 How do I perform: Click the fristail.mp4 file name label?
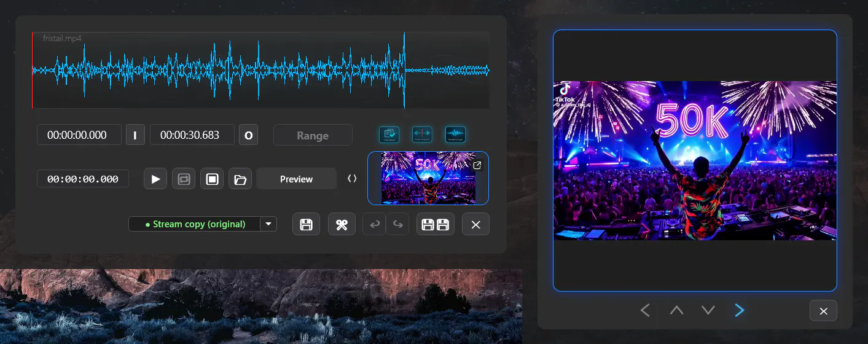click(x=62, y=38)
